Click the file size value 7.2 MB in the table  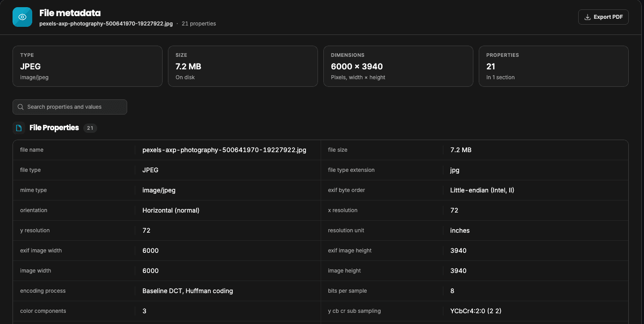point(461,150)
